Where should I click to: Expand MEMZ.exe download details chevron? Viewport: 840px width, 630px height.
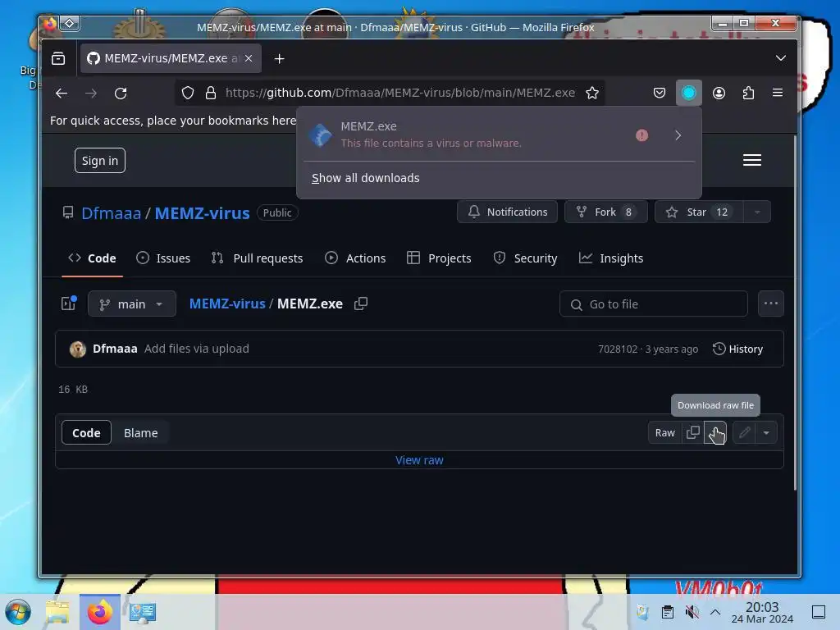(x=678, y=135)
